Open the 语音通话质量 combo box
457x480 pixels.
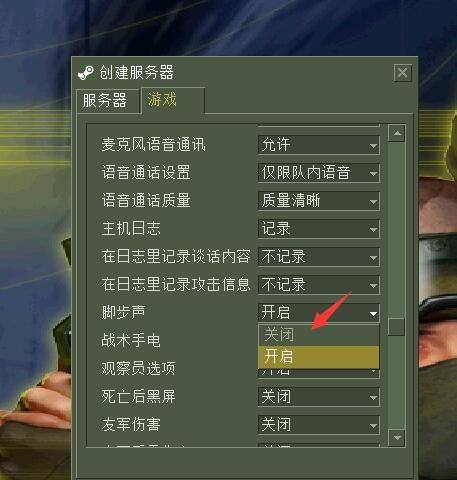point(319,201)
